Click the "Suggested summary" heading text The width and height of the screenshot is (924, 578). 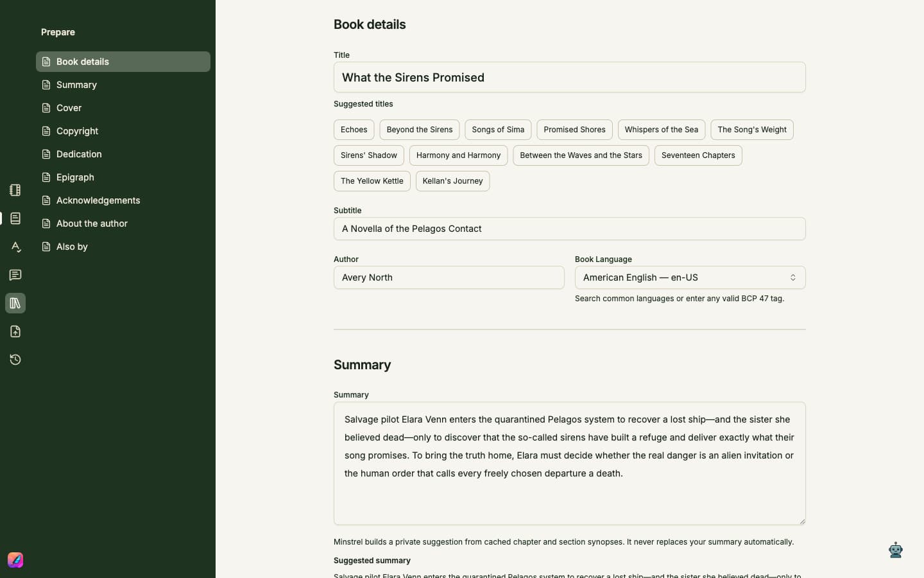point(372,561)
